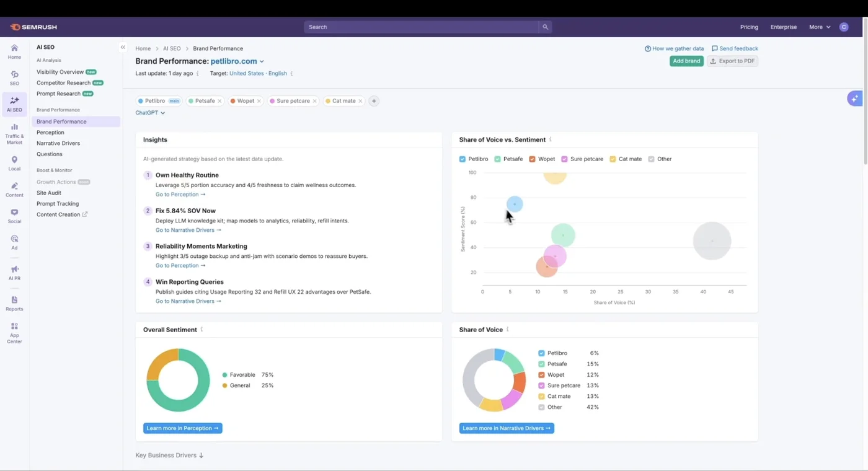Click Export to PDF button

(x=732, y=61)
